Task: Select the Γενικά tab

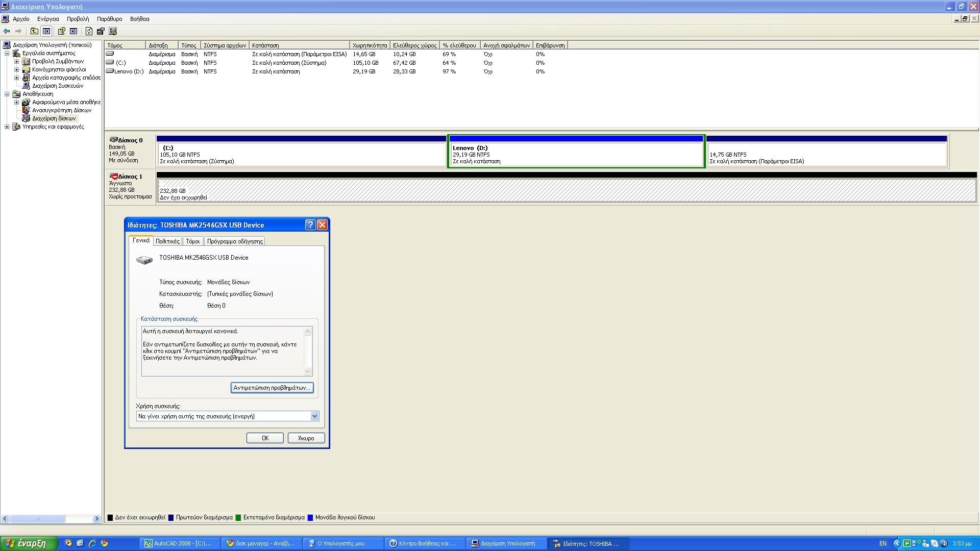Action: (141, 240)
